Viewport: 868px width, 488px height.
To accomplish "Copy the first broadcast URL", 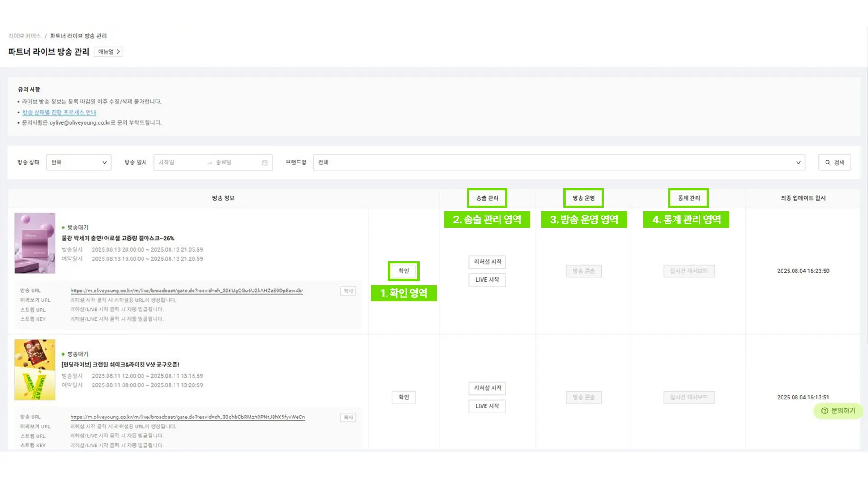I will click(x=348, y=291).
